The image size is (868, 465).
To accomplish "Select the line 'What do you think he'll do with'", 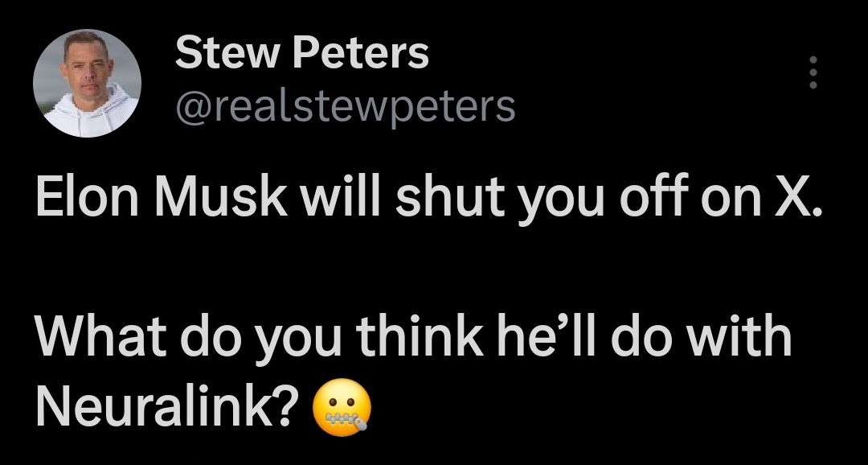I will [413, 339].
